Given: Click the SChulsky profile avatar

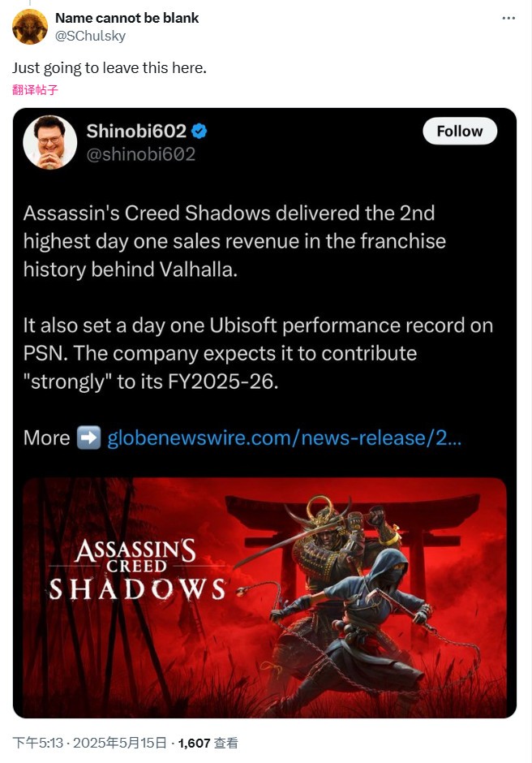Looking at the screenshot, I should [30, 27].
